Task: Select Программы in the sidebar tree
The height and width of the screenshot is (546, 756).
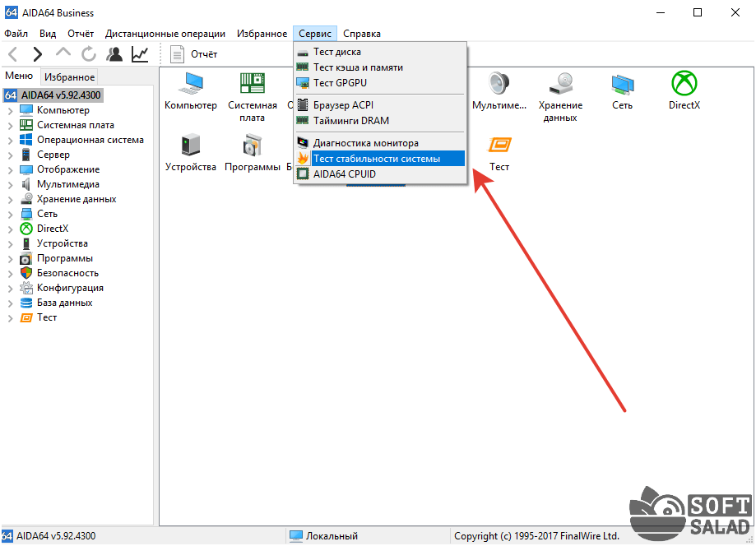Action: click(65, 258)
